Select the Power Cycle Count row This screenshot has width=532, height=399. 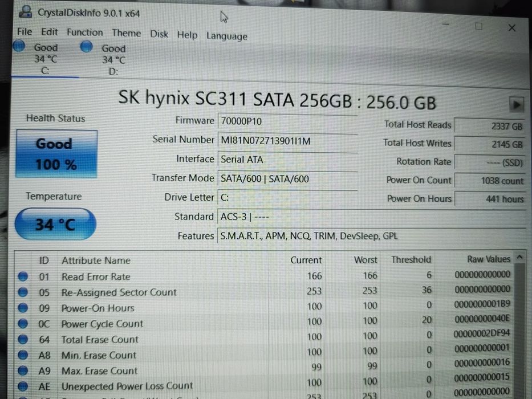click(x=265, y=322)
